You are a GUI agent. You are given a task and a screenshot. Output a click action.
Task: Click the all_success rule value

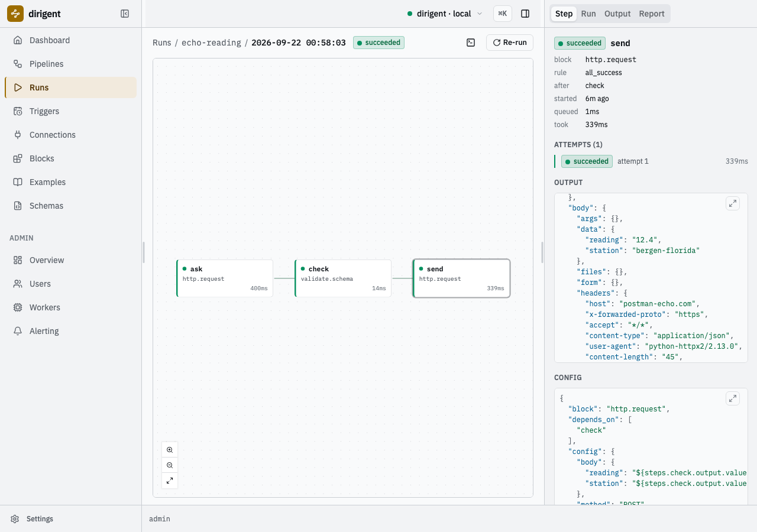pyautogui.click(x=604, y=73)
